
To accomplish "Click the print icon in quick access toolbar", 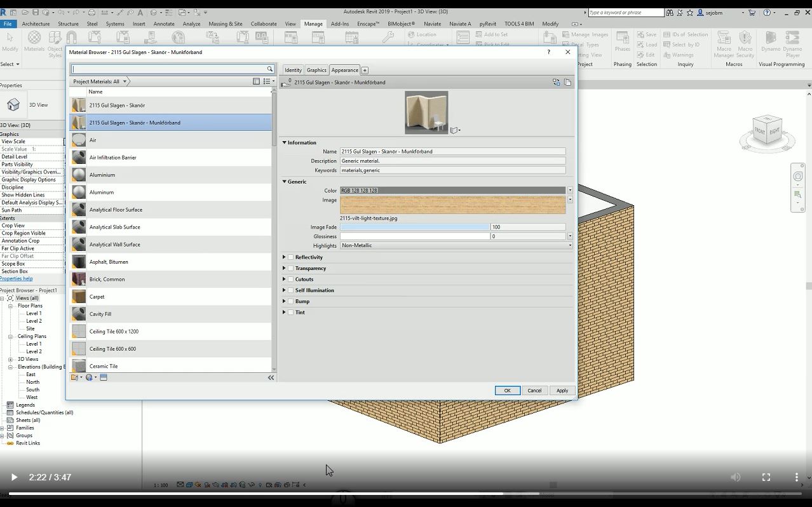I will pos(91,12).
